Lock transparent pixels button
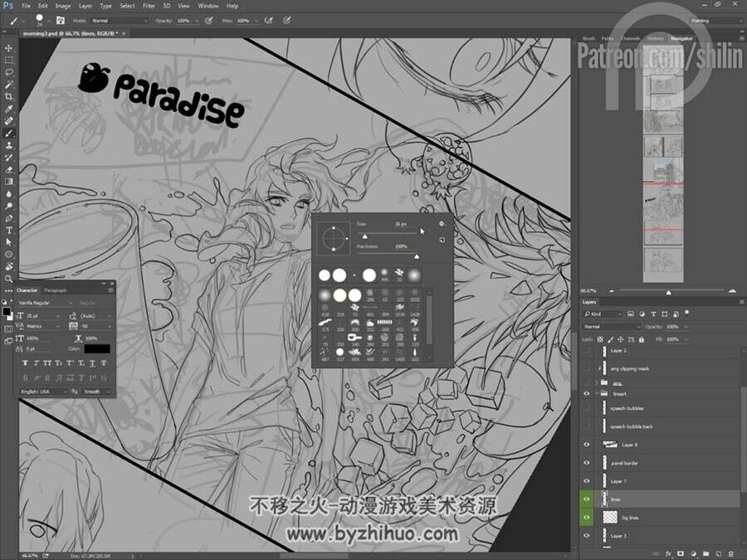The image size is (747, 560). (600, 339)
